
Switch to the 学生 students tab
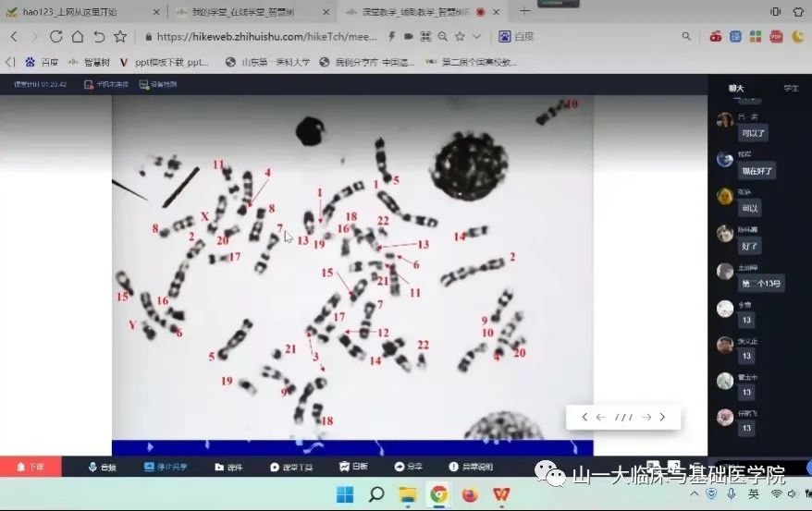click(791, 89)
